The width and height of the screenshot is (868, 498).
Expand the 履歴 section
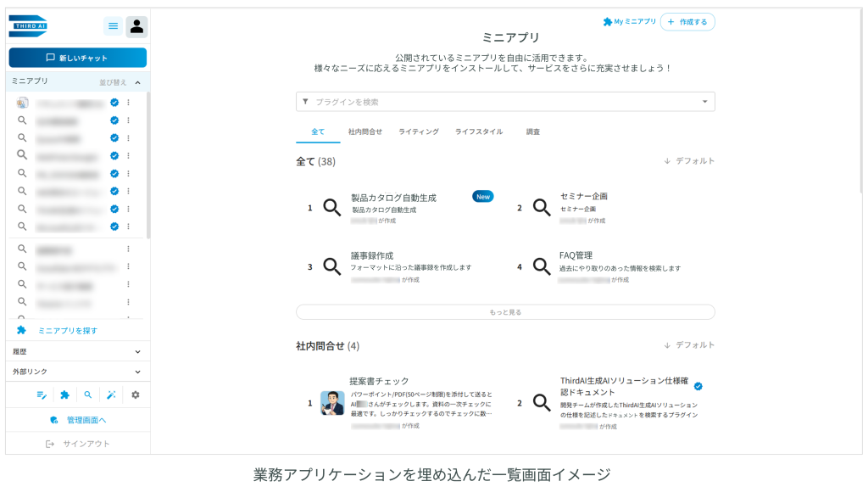point(138,351)
